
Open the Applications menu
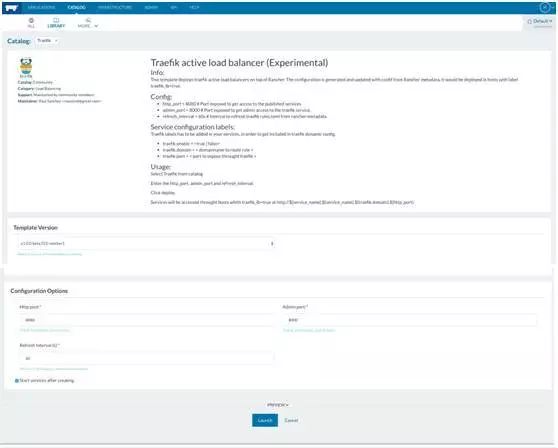point(41,7)
